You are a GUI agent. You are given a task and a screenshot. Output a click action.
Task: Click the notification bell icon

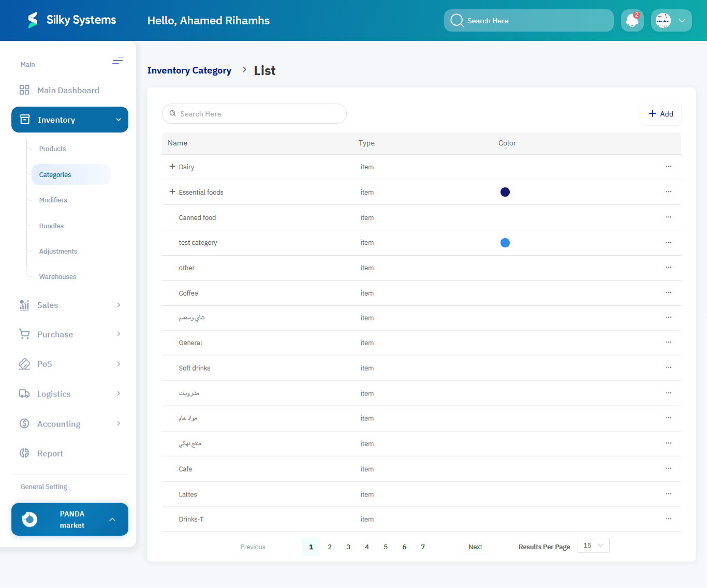632,21
